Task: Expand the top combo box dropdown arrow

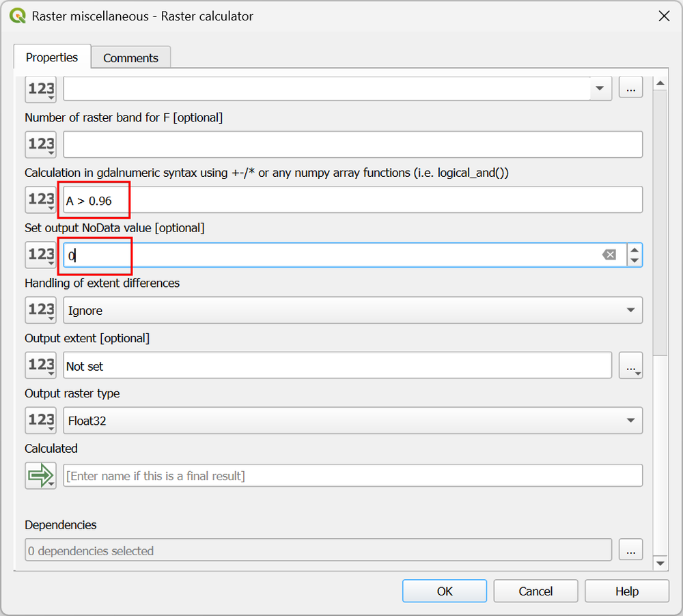Action: click(600, 88)
